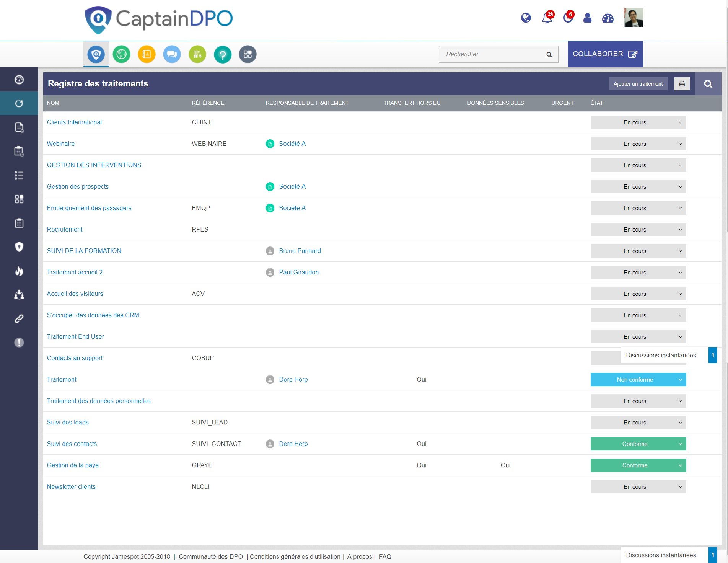Screen dimensions: 728x563
Task: Open the FAQ footer link
Action: (x=385, y=557)
